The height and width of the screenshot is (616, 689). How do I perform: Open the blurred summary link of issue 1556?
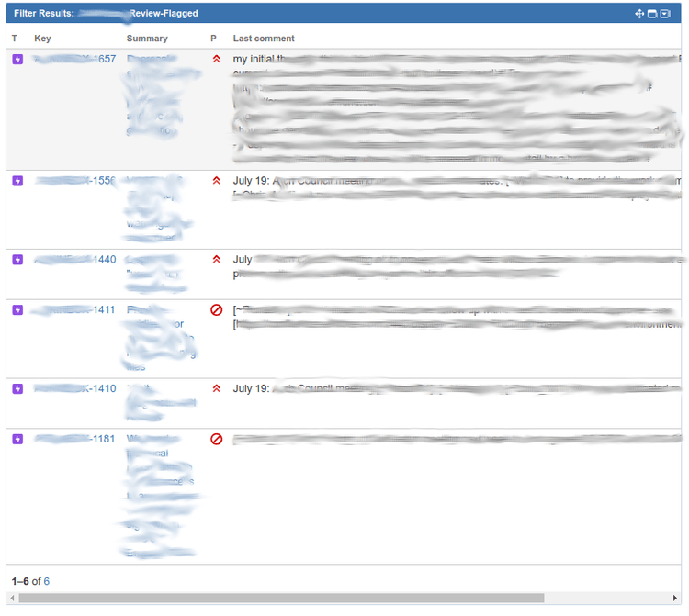click(156, 209)
